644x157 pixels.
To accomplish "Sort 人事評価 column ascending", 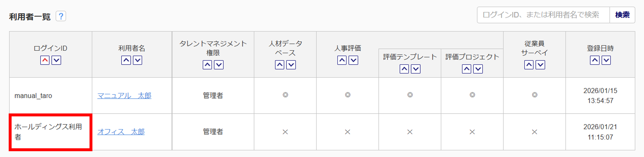I will tap(342, 60).
